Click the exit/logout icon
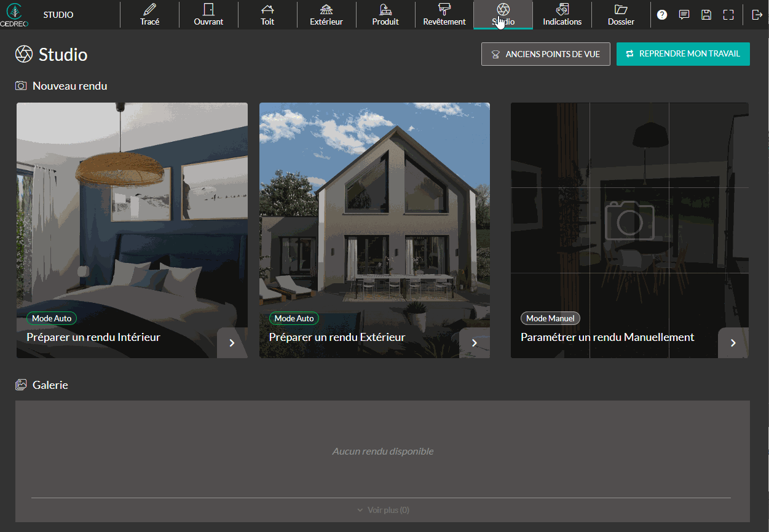 point(757,15)
